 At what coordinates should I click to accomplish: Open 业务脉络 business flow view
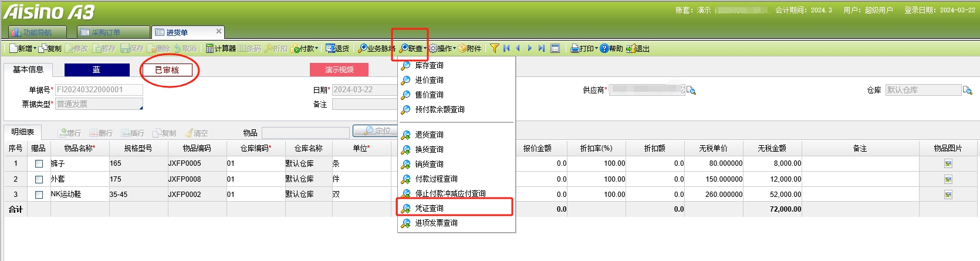click(376, 49)
